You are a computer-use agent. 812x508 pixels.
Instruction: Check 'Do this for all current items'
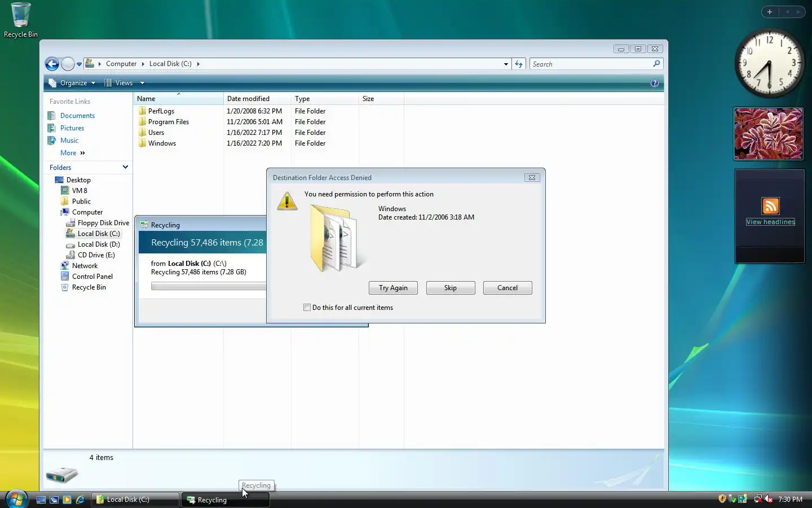pyautogui.click(x=307, y=308)
